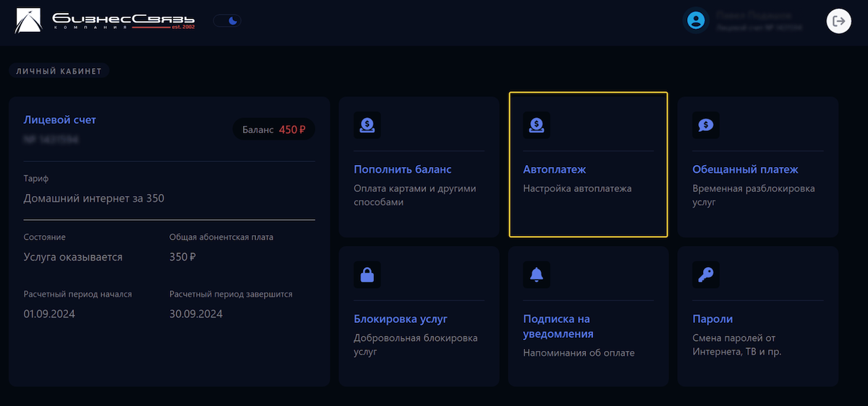Image resolution: width=868 pixels, height=406 pixels.
Task: Open the user profile avatar icon
Action: pos(696,20)
